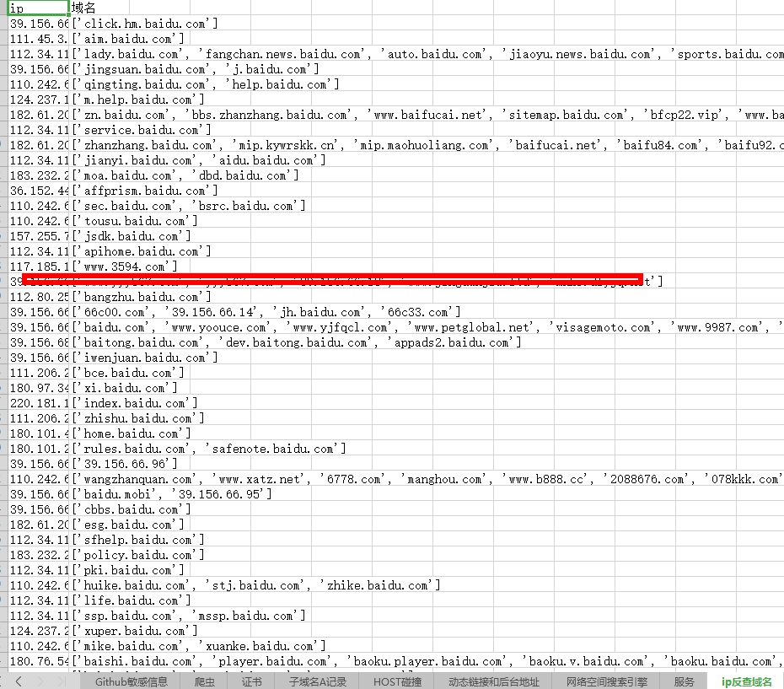Image resolution: width=784 pixels, height=689 pixels.
Task: Select the active ip反查域名 sheet tab
Action: coord(746,681)
